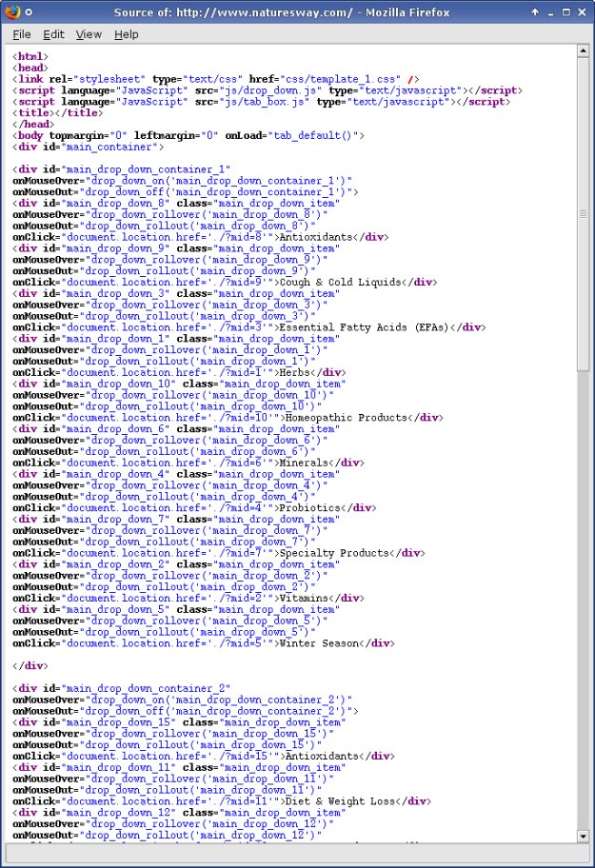
Task: Click the text 'Winter Season'
Action: (x=319, y=643)
